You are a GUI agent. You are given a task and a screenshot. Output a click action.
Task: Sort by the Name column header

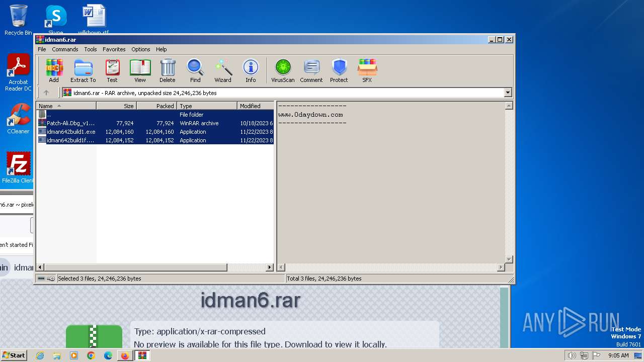(x=66, y=106)
